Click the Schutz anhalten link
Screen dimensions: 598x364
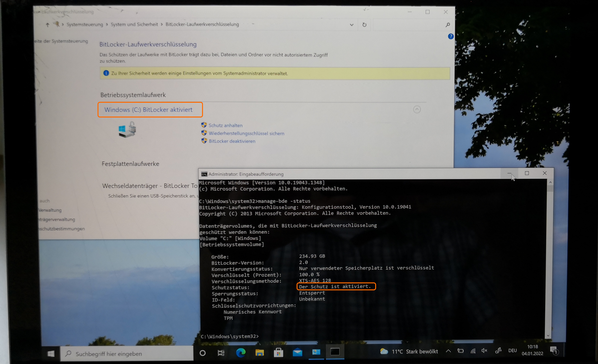(x=225, y=125)
